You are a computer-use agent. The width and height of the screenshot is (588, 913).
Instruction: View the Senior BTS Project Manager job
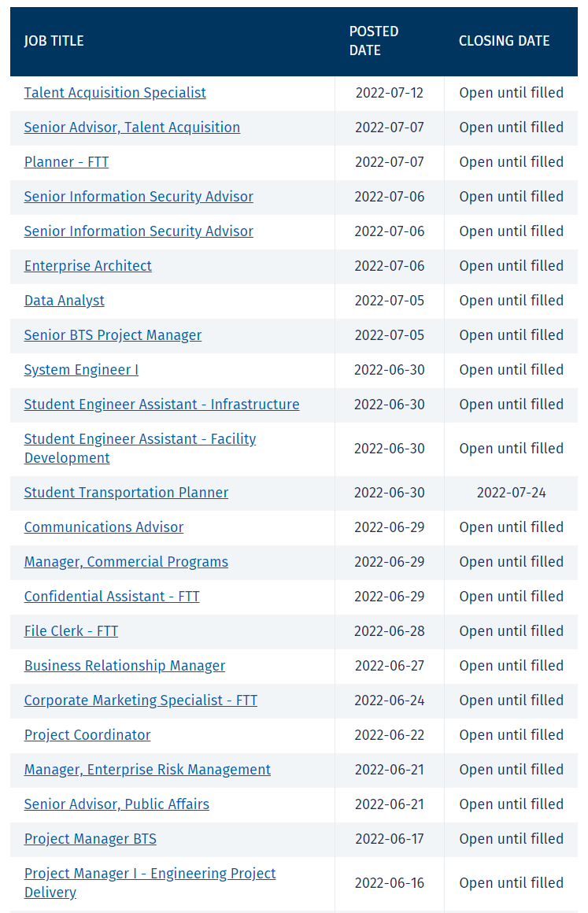click(x=113, y=335)
